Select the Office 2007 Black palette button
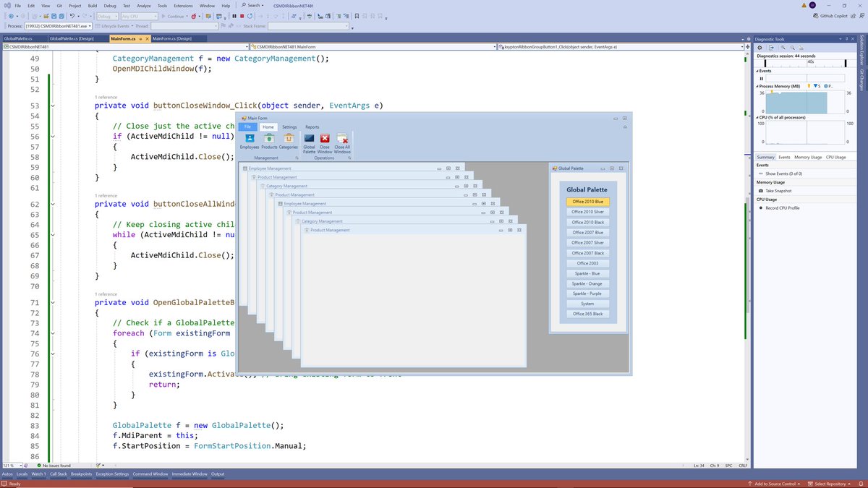The height and width of the screenshot is (488, 868). [x=588, y=253]
